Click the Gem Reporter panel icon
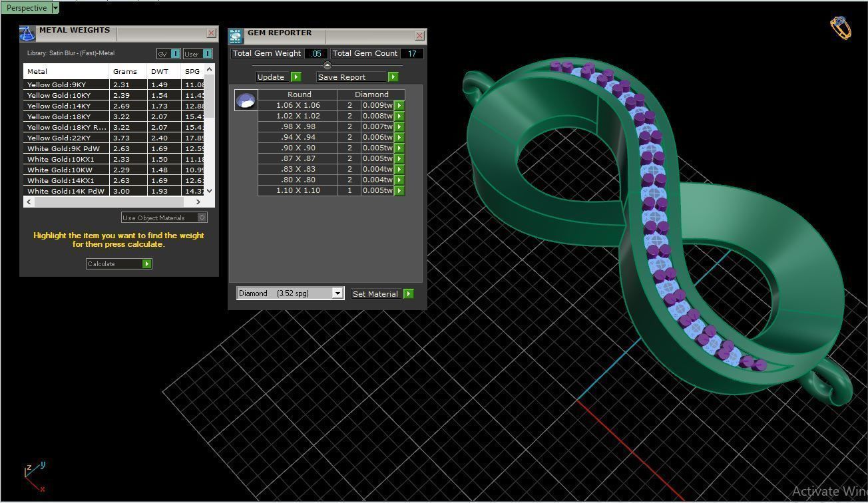Image resolution: width=868 pixels, height=503 pixels. click(x=236, y=37)
